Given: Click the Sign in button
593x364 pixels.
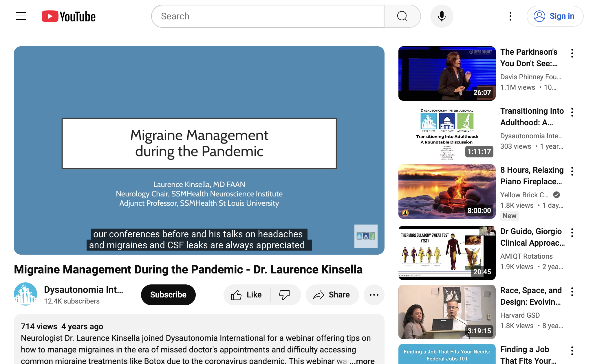Looking at the screenshot, I should point(555,16).
